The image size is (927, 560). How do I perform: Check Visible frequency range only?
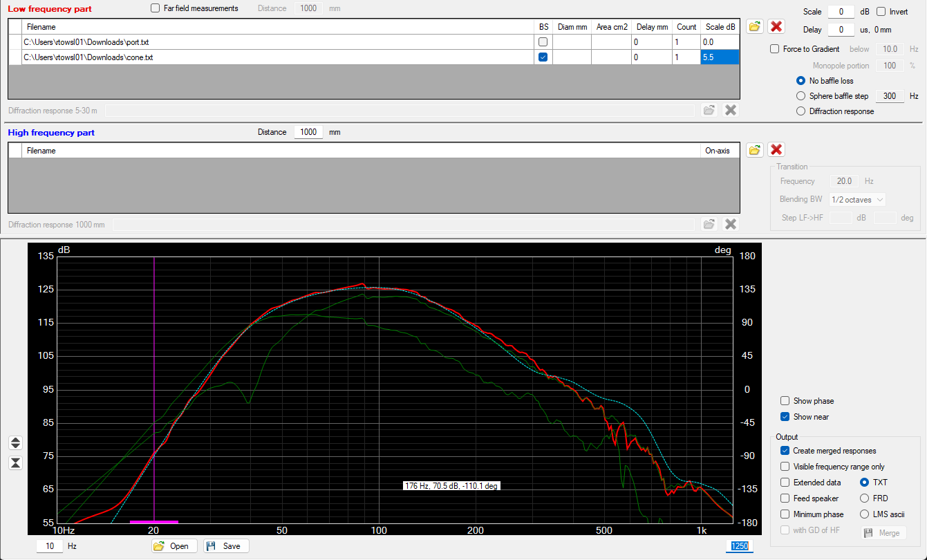tap(785, 467)
